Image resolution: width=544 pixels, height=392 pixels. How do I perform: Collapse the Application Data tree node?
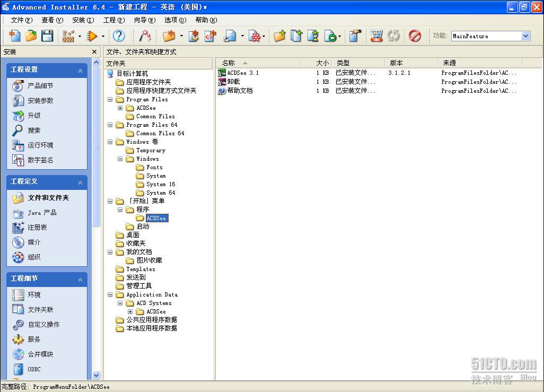(110, 295)
